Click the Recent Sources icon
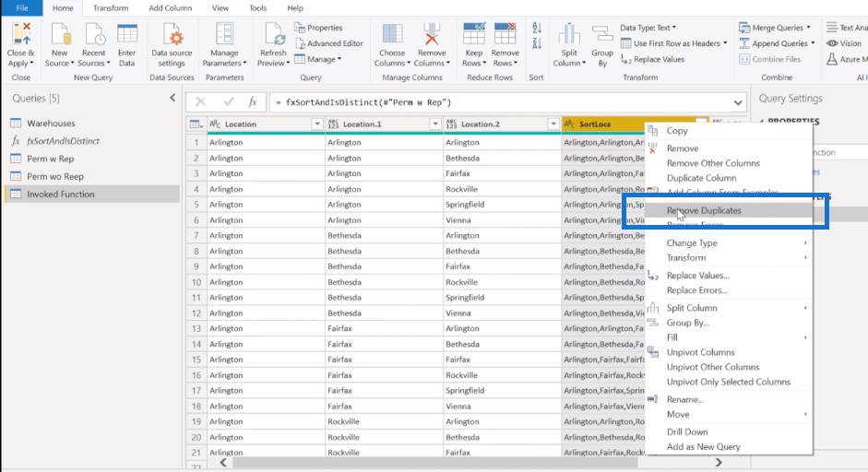 tap(93, 35)
